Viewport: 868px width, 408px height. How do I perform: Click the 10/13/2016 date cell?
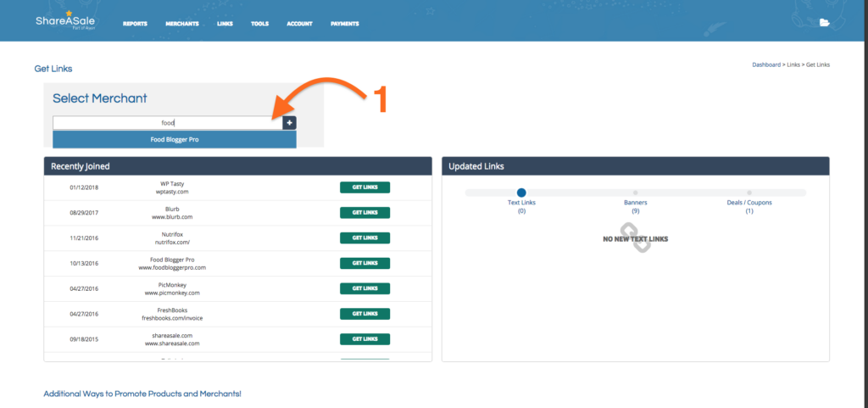click(84, 264)
